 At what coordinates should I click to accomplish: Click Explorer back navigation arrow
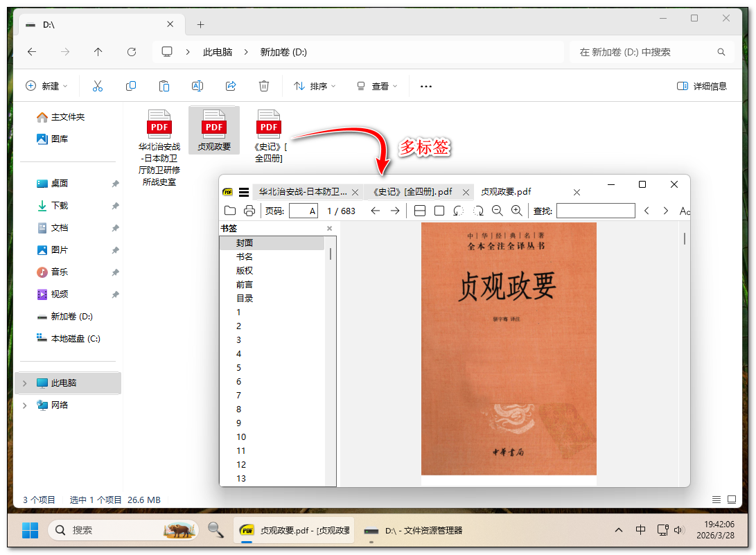[x=32, y=51]
